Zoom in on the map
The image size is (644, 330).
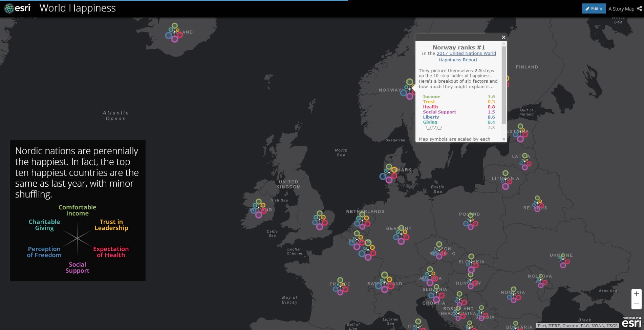click(636, 294)
